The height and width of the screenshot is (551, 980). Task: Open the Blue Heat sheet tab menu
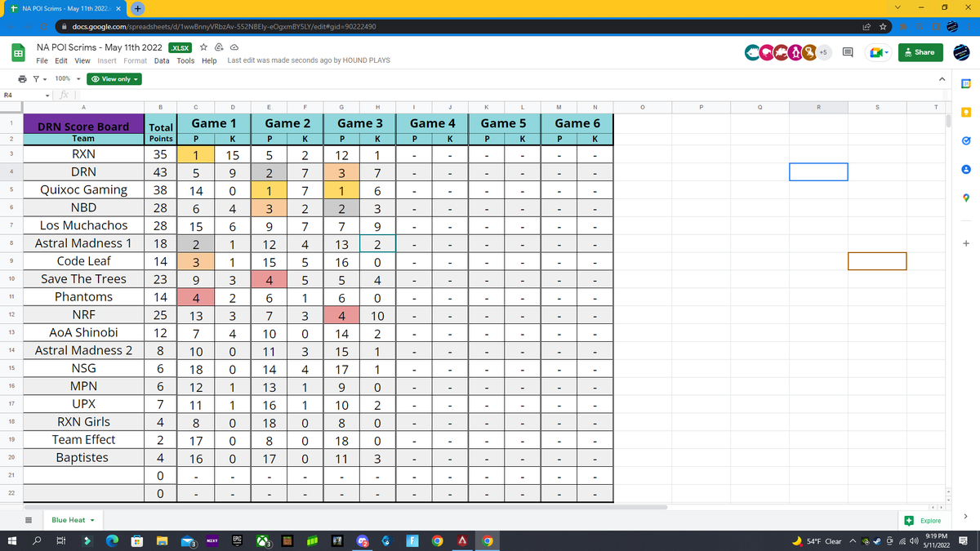[x=92, y=520]
